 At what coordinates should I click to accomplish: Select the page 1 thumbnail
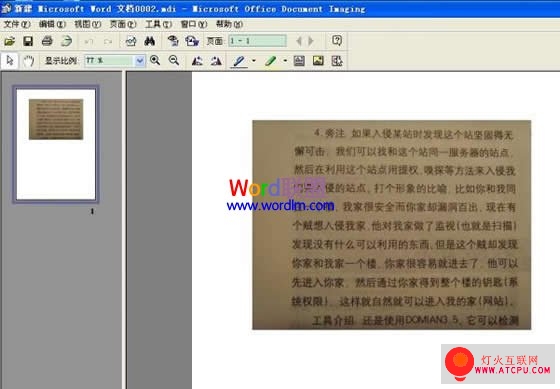click(x=56, y=144)
